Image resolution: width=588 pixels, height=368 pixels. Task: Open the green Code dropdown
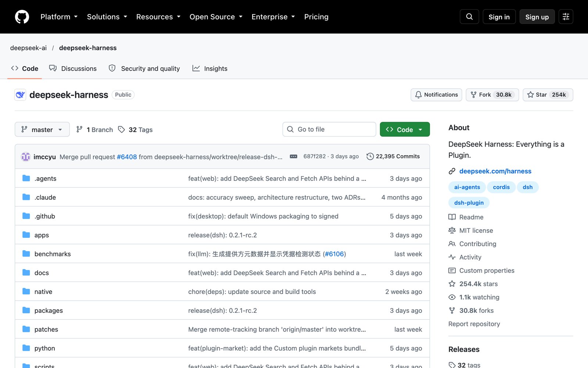405,130
